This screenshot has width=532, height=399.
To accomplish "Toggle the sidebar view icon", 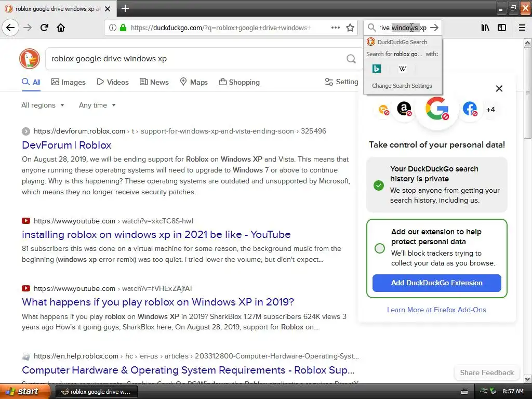I will [502, 28].
